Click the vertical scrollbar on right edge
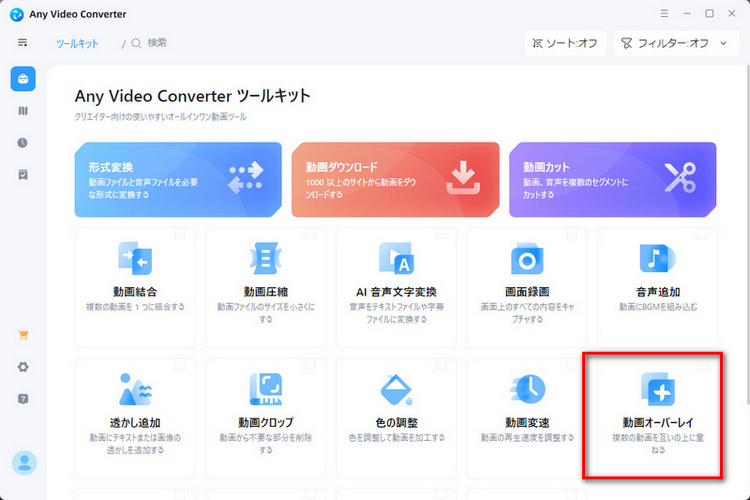Image resolution: width=750 pixels, height=500 pixels. 747,234
